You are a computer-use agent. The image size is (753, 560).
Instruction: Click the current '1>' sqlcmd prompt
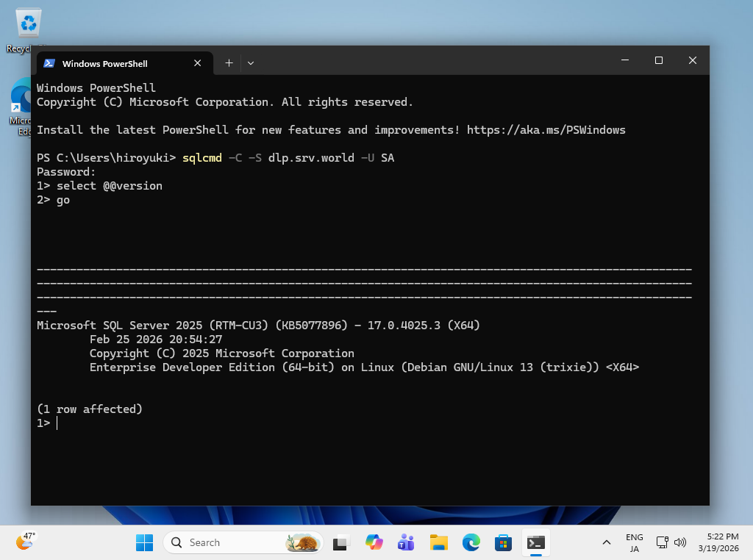pos(43,423)
